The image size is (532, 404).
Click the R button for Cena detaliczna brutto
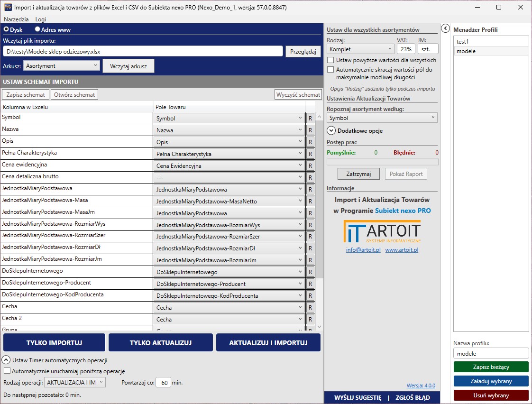pyautogui.click(x=311, y=177)
